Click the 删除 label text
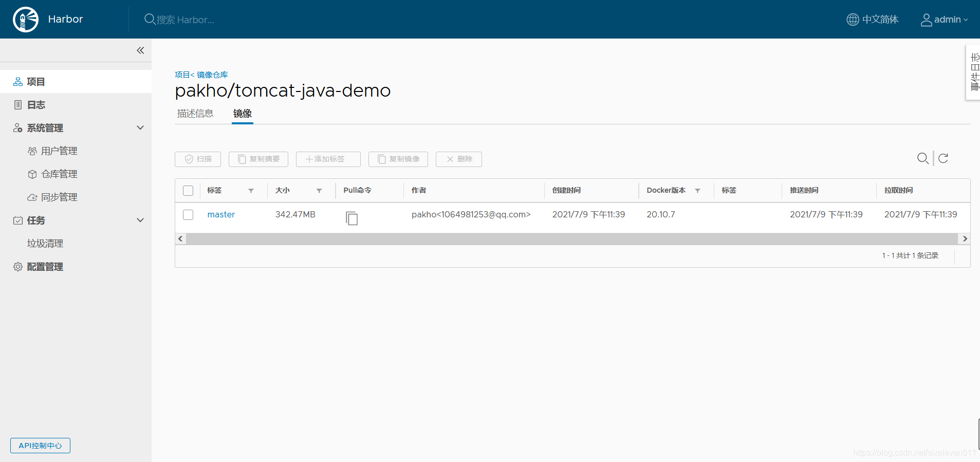Image resolution: width=980 pixels, height=462 pixels. point(465,159)
